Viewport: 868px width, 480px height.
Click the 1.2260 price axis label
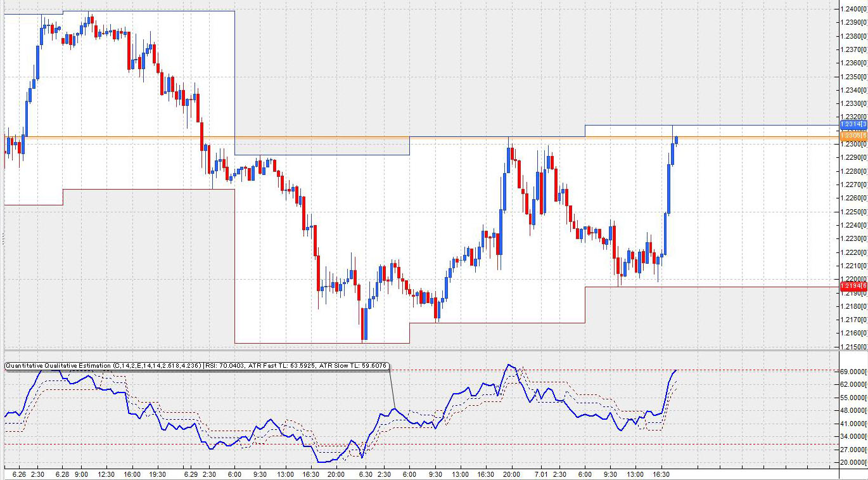tap(855, 198)
